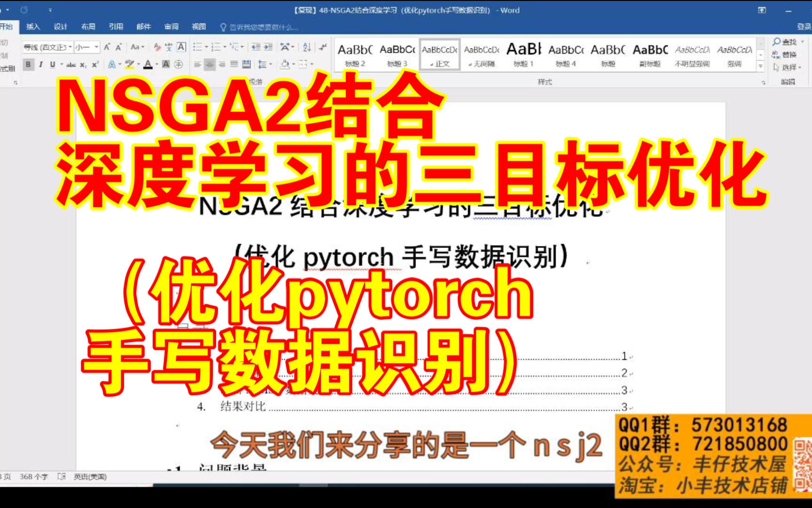
Task: Open the Layout (布局) ribbon tab
Action: tap(88, 27)
